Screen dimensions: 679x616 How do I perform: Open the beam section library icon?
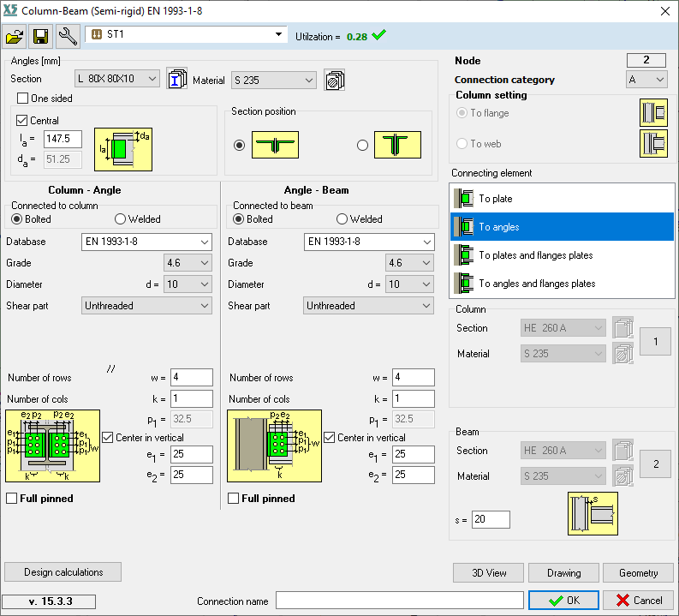coord(623,450)
